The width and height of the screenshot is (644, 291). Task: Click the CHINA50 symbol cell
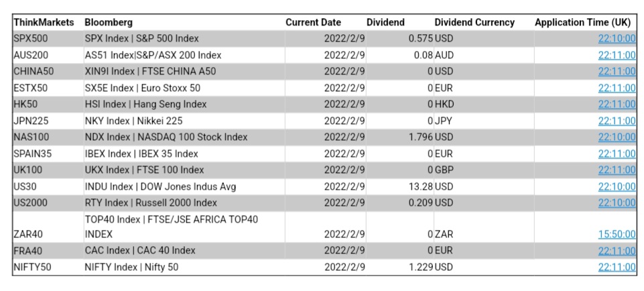click(x=33, y=71)
